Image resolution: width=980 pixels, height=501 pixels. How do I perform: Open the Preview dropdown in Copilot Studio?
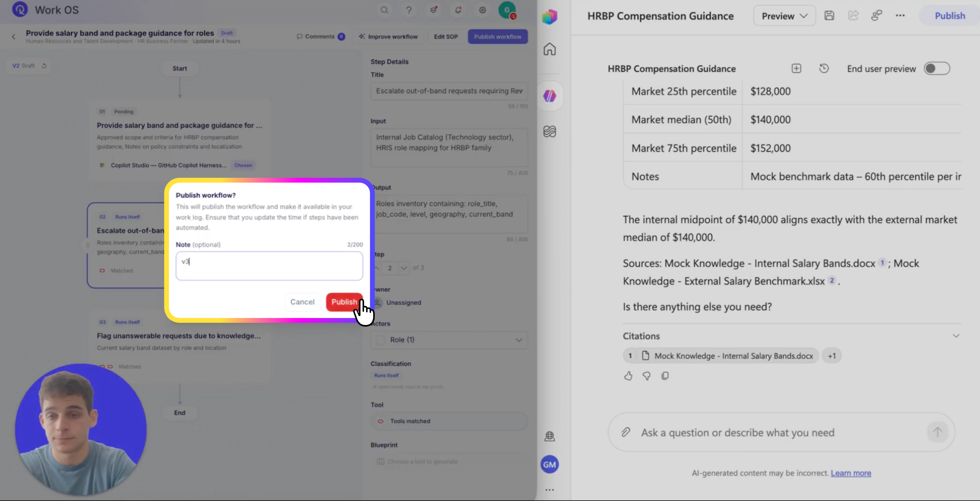tap(784, 16)
